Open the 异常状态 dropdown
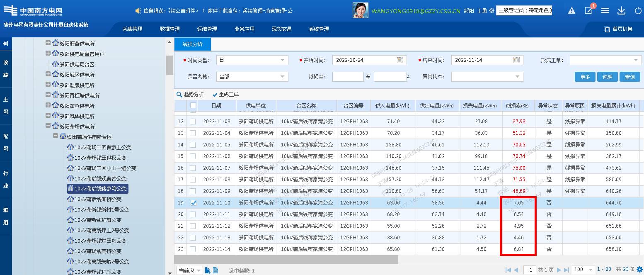Screen dimensions: 644x275 (487, 77)
